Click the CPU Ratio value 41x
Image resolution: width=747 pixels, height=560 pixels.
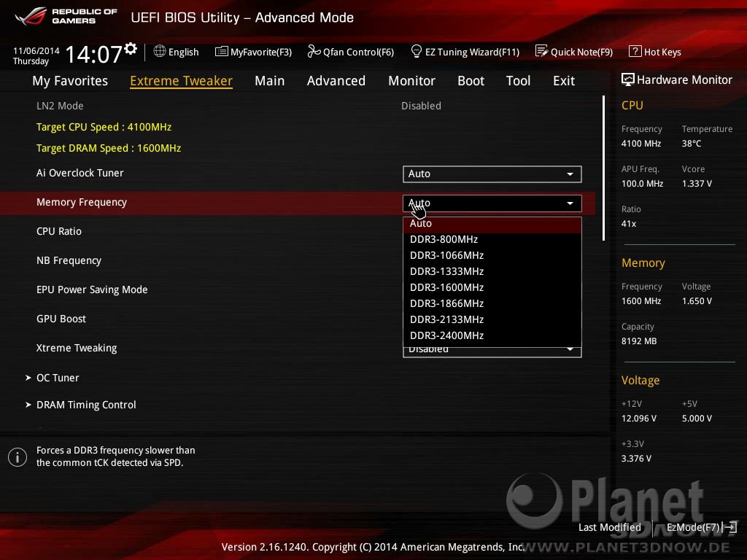[x=628, y=223]
